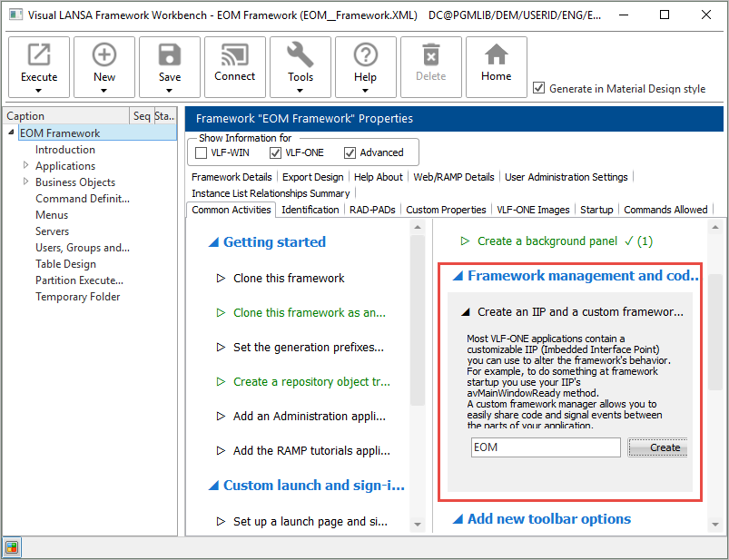Image resolution: width=729 pixels, height=560 pixels.
Task: Collapse the EOM Framework tree node
Action: pos(11,133)
